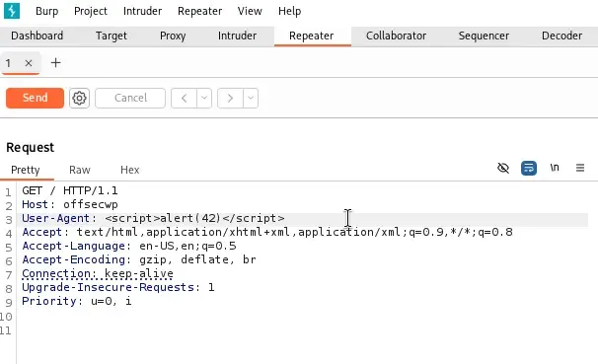The width and height of the screenshot is (598, 364).
Task: Select the Hex request view tab
Action: pyautogui.click(x=129, y=170)
